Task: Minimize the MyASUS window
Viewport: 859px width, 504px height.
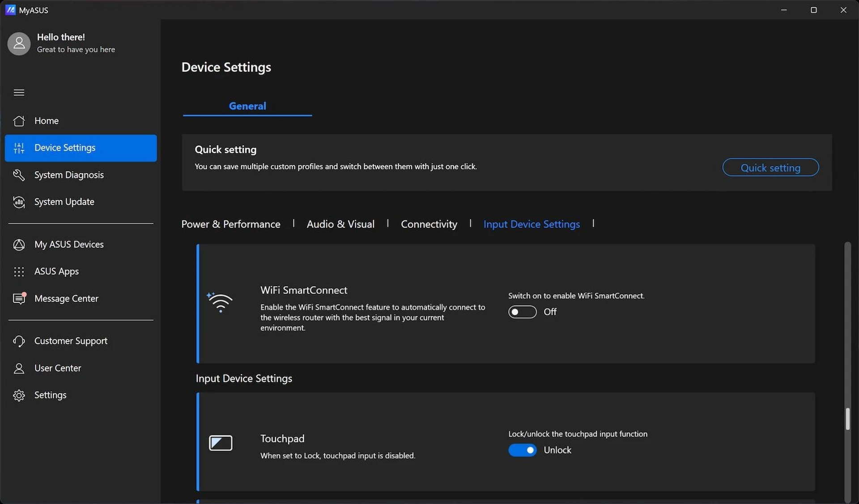Action: tap(784, 10)
